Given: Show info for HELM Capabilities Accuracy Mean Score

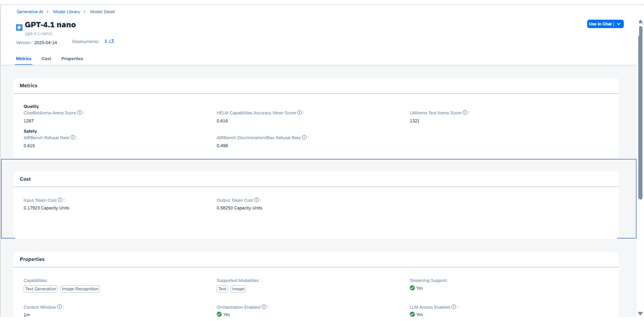Looking at the screenshot, I should (299, 113).
